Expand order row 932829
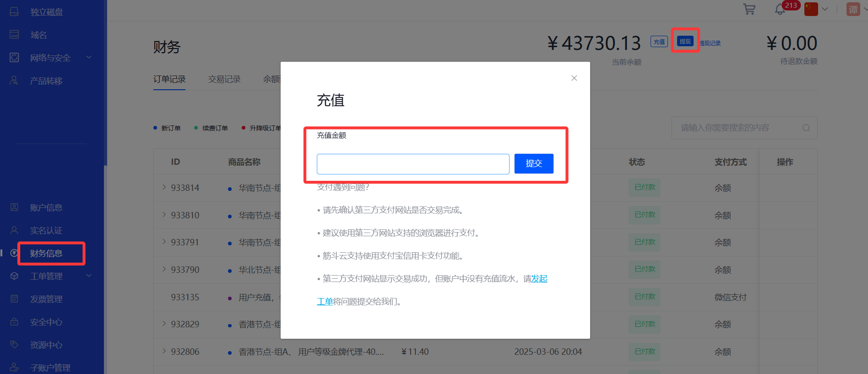 [164, 323]
